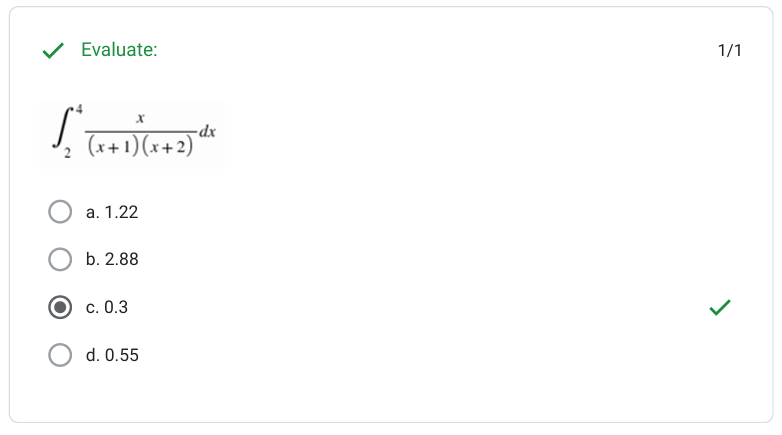Click the 1/1 score indicator
This screenshot has width=782, height=435.
click(x=730, y=51)
